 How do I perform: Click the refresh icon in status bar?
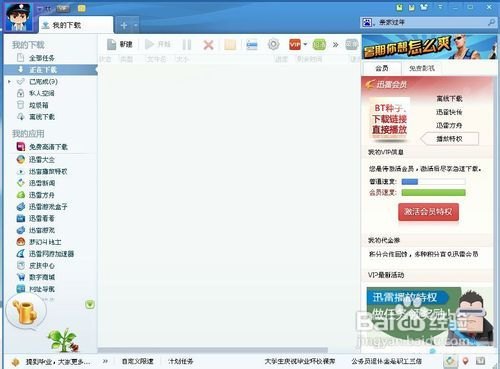point(450,361)
